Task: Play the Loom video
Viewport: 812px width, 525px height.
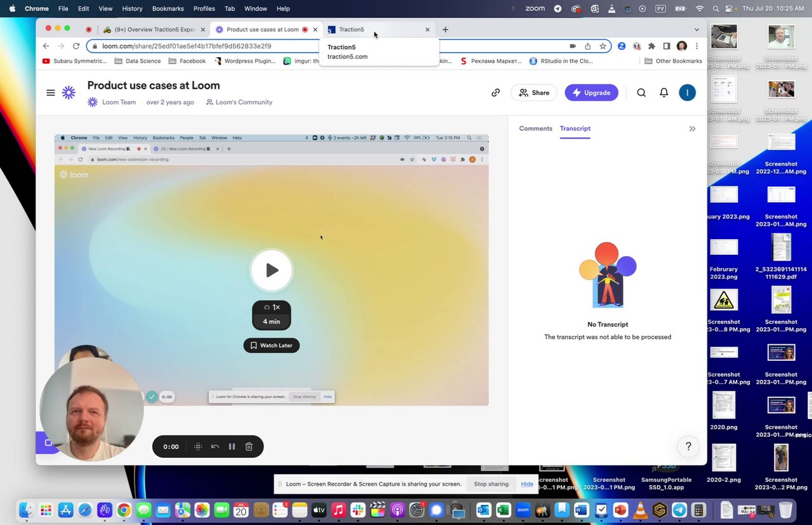Action: tap(272, 270)
